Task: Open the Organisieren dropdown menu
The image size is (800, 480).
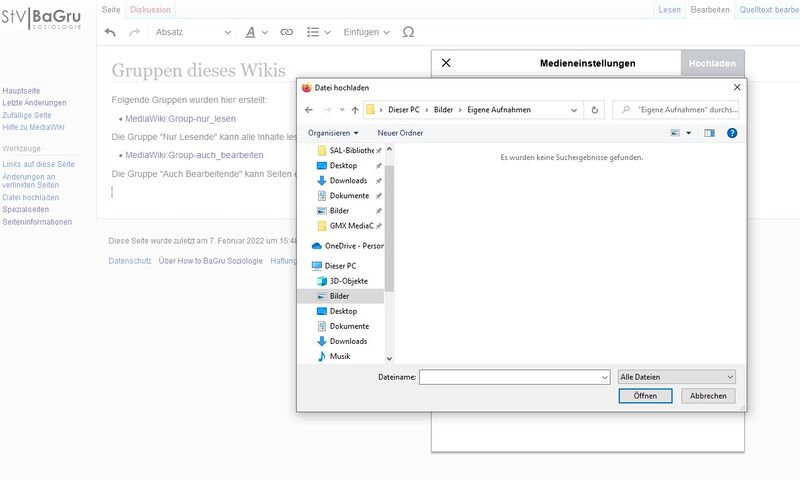Action: [333, 133]
